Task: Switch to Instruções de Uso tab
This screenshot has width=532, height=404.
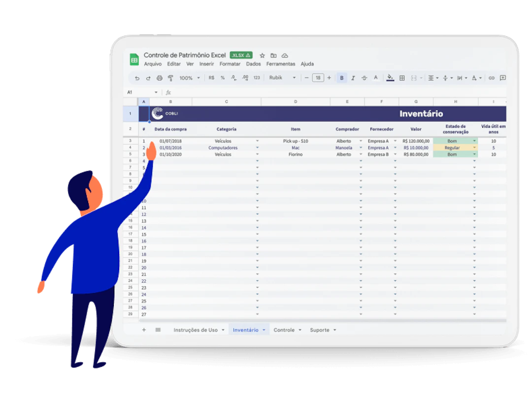Action: click(196, 330)
